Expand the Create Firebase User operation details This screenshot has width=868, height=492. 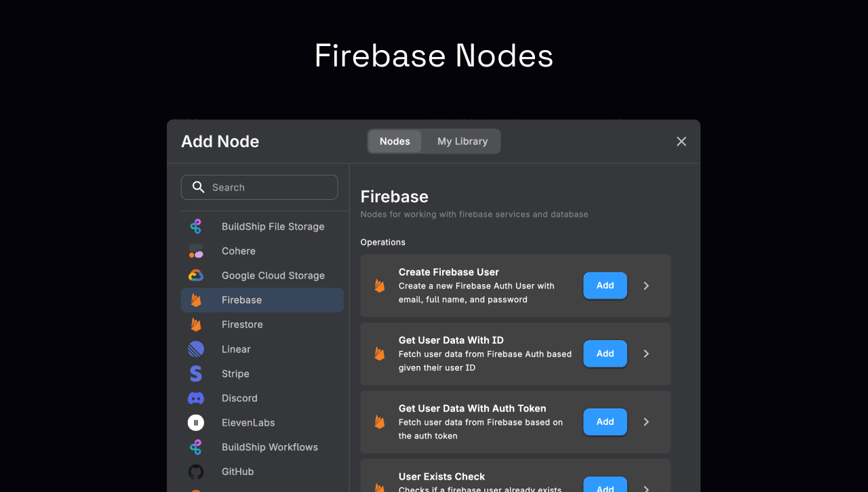(646, 285)
